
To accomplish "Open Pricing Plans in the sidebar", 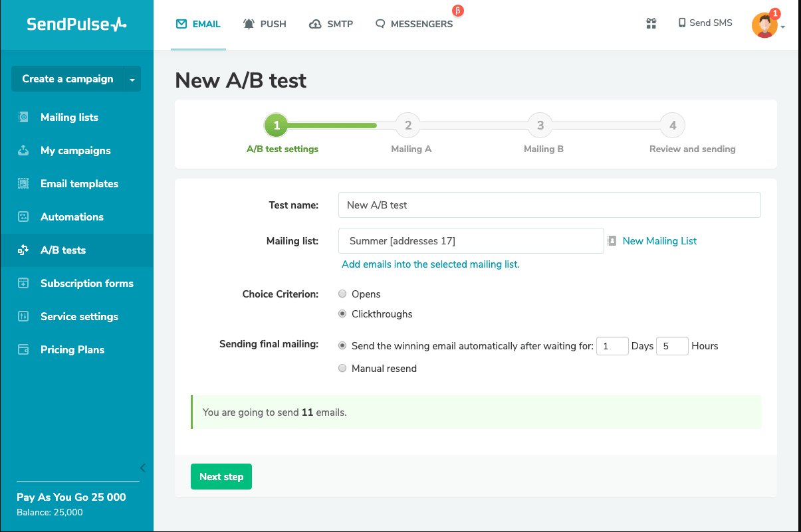I will (76, 350).
